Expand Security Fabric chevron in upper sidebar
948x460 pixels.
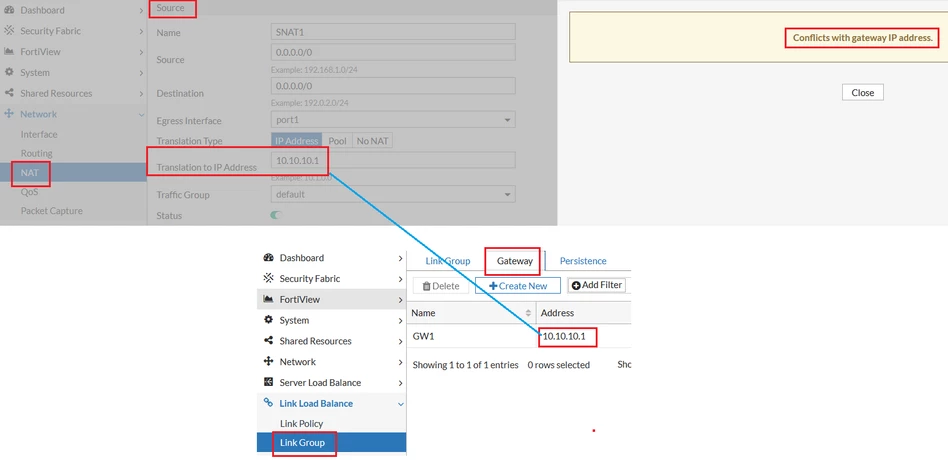pos(141,31)
